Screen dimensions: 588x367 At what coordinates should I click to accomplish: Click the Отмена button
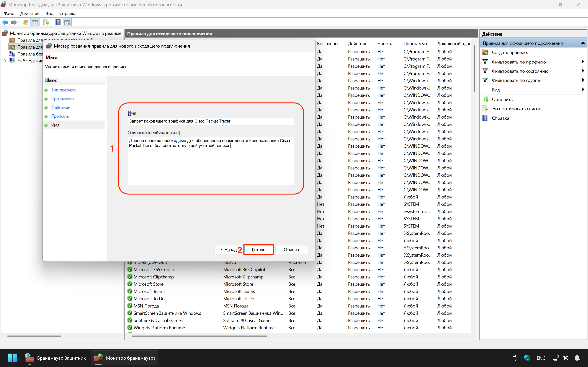click(291, 250)
